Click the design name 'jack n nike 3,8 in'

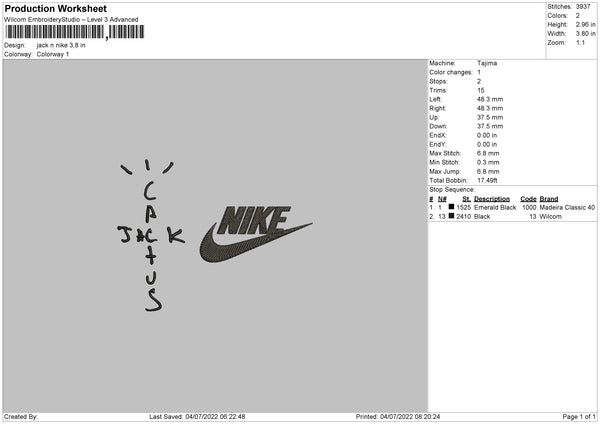tap(61, 45)
